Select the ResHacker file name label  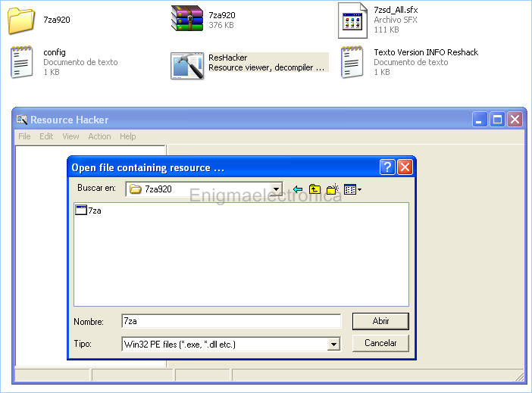point(227,58)
